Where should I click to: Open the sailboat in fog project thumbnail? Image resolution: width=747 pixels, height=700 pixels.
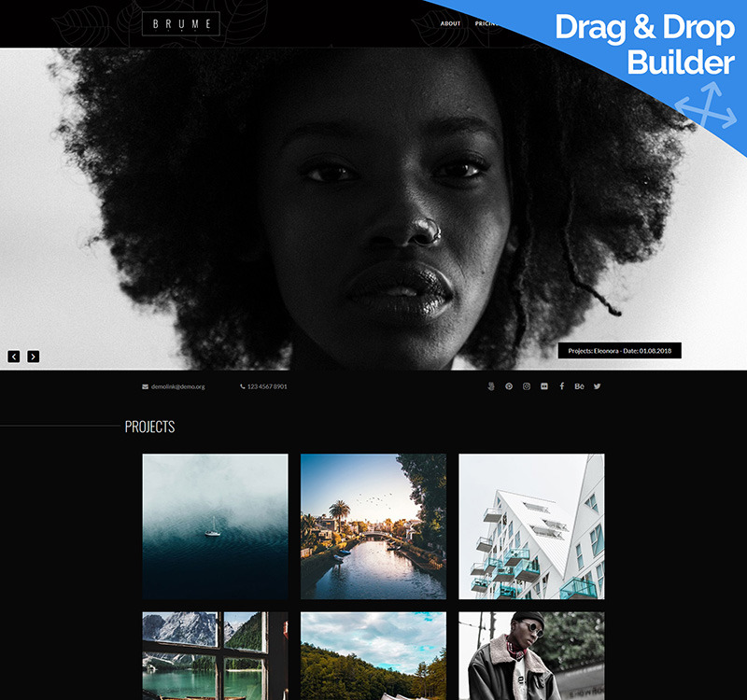pos(215,526)
